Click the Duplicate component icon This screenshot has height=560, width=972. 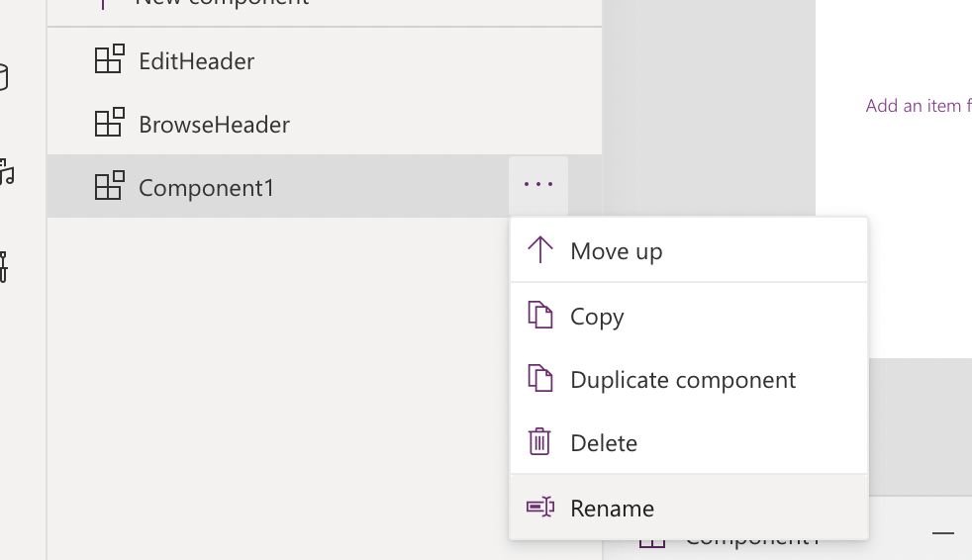coord(539,379)
